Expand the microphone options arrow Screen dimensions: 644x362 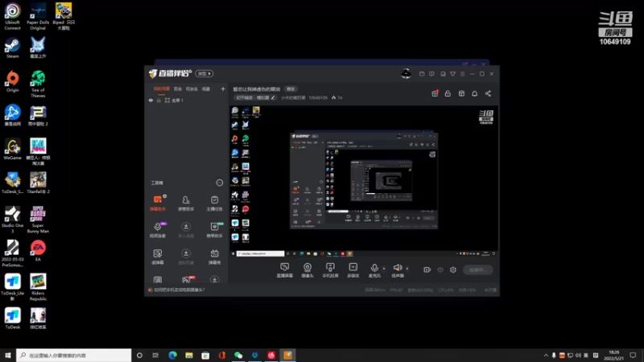[384, 269]
